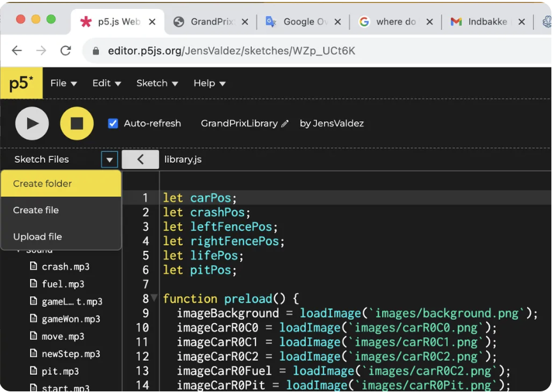The height and width of the screenshot is (392, 552).
Task: Click the JensValdez author link
Action: click(338, 123)
